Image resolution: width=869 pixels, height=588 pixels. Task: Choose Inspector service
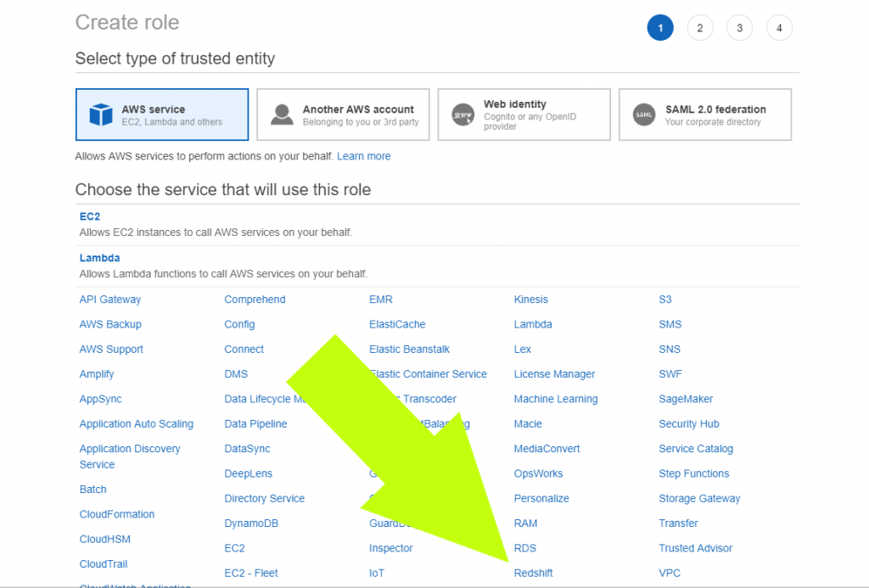390,548
